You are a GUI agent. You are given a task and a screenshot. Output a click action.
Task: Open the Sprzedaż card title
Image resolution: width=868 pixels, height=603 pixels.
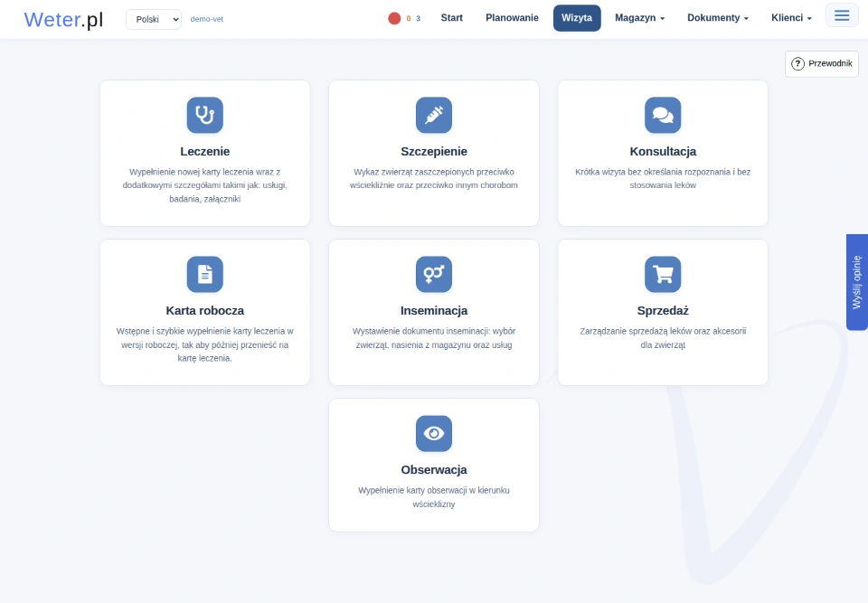click(663, 311)
